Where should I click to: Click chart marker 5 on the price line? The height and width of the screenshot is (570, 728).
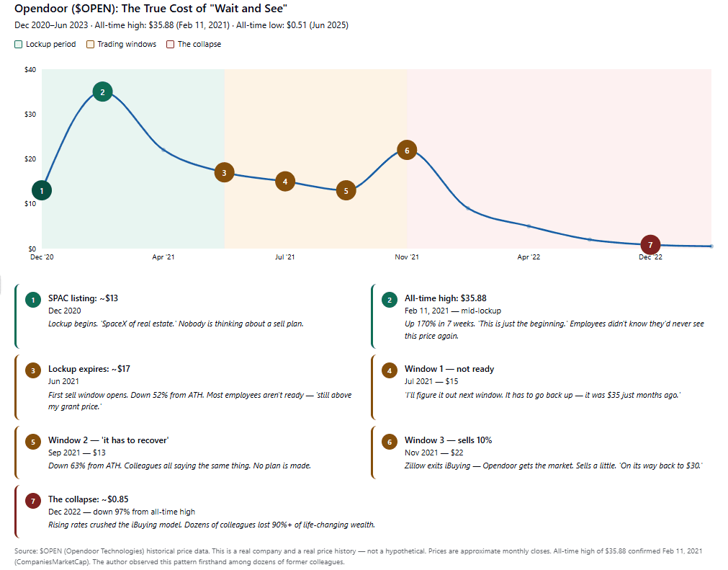pyautogui.click(x=346, y=190)
